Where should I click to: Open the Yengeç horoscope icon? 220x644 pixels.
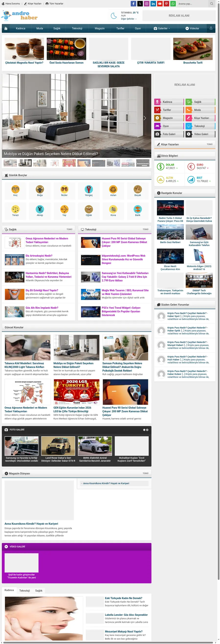(x=89, y=189)
